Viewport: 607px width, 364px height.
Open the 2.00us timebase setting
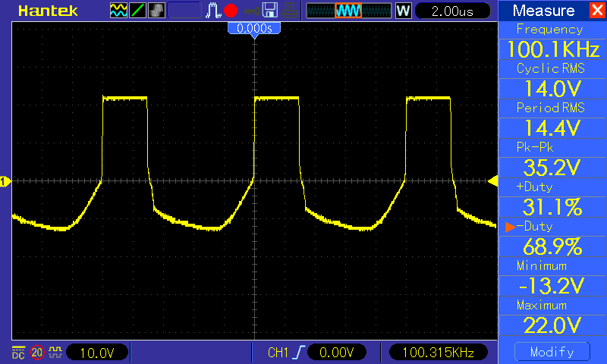[452, 11]
